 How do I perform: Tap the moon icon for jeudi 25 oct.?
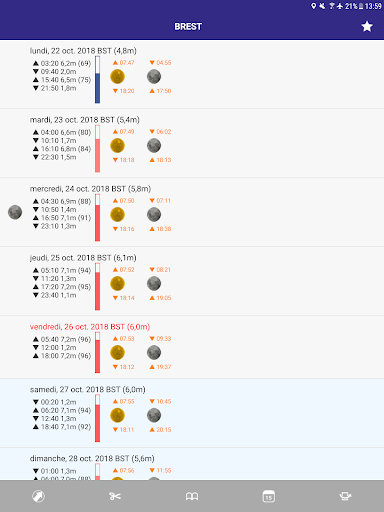154,284
